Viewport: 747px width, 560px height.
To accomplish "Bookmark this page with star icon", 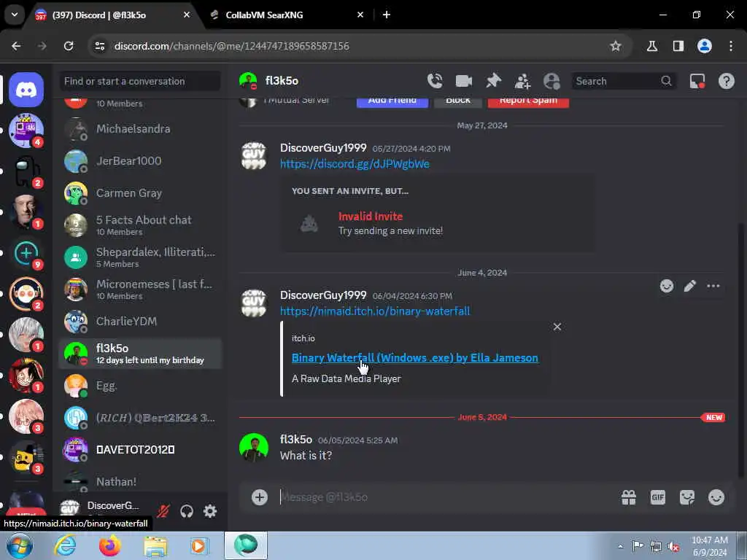I will click(615, 46).
